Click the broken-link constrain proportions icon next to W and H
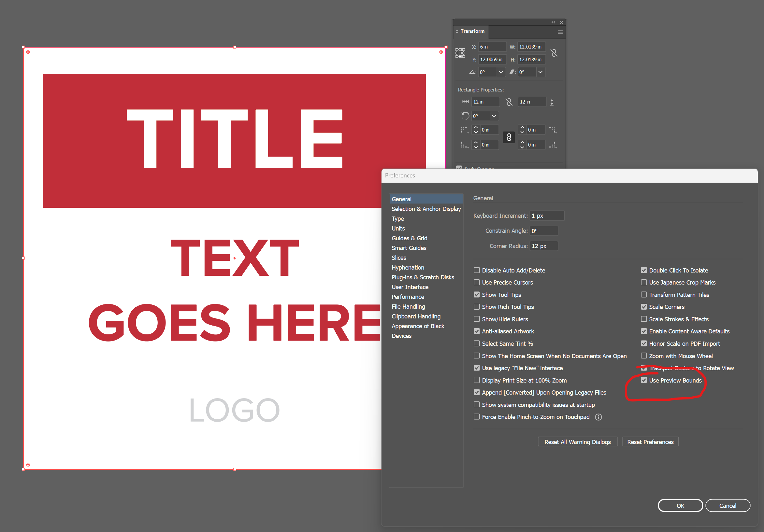 click(x=554, y=53)
